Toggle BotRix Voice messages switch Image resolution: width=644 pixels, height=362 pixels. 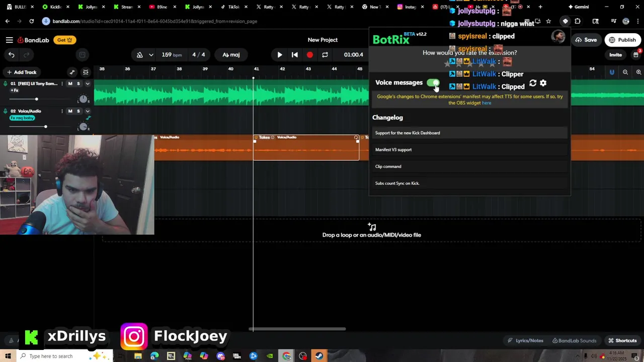point(433,83)
